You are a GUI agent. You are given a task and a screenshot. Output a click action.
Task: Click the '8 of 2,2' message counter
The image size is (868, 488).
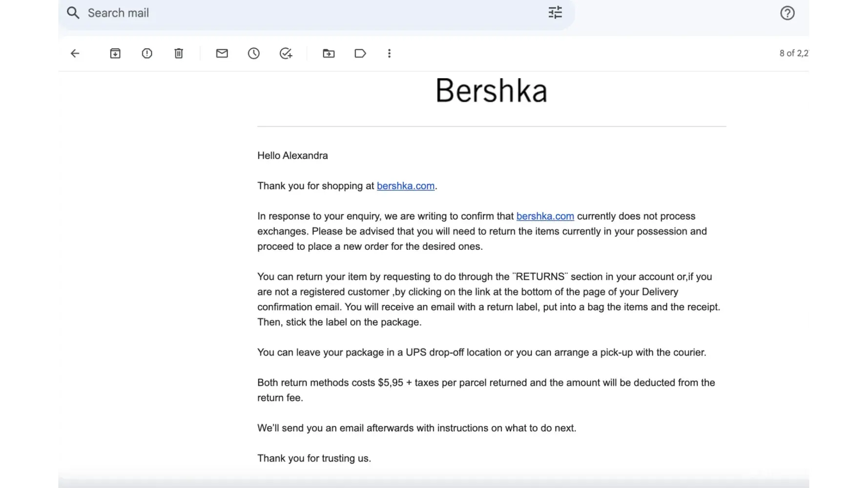click(x=793, y=53)
